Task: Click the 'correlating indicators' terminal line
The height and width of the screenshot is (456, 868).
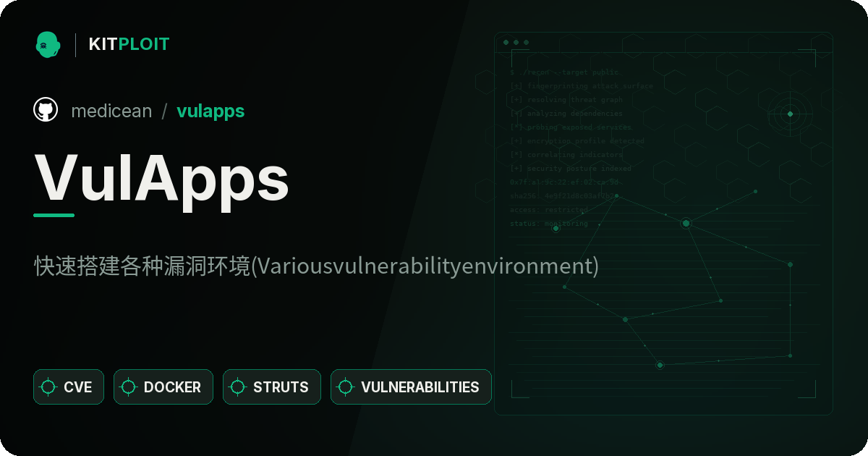Action: click(566, 155)
